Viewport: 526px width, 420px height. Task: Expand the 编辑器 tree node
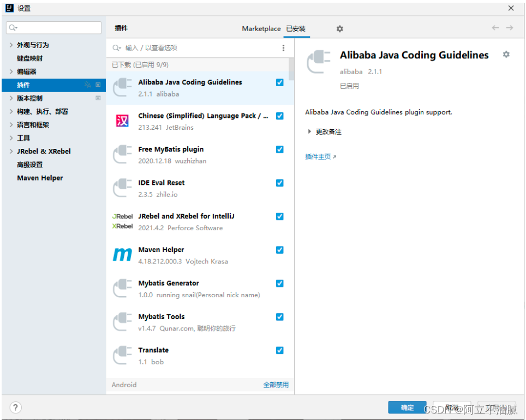[11, 71]
